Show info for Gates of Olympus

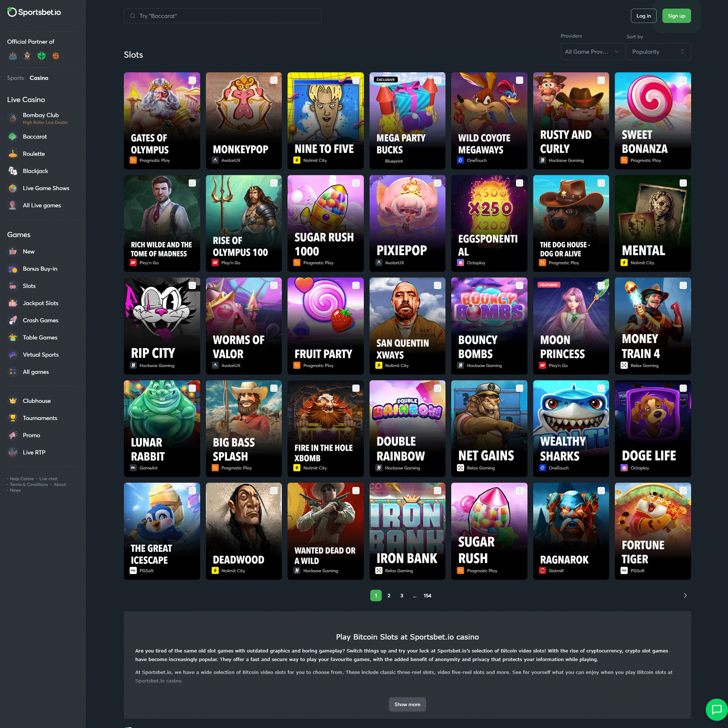pos(192,80)
